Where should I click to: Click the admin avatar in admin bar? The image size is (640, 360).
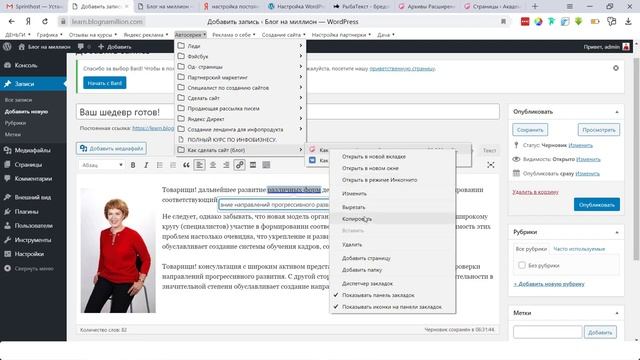tap(626, 47)
